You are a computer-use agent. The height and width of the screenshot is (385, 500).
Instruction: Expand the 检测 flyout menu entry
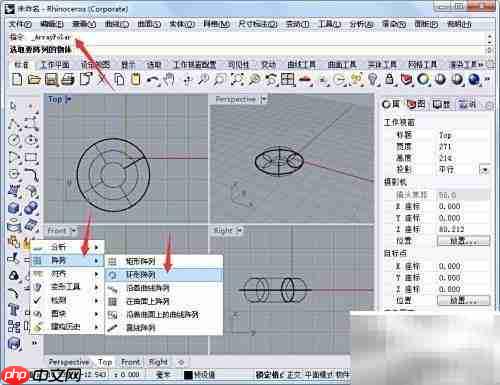(x=67, y=300)
